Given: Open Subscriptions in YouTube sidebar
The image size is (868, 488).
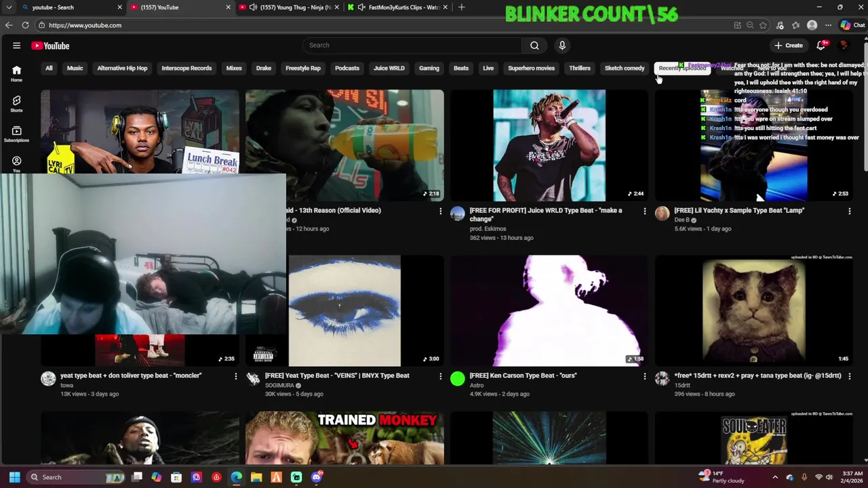Looking at the screenshot, I should pyautogui.click(x=16, y=134).
